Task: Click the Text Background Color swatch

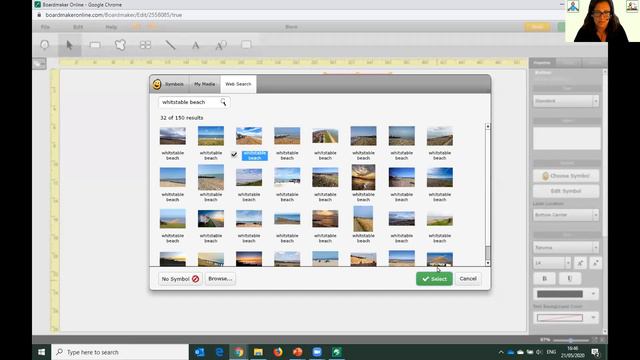Action: click(560, 318)
